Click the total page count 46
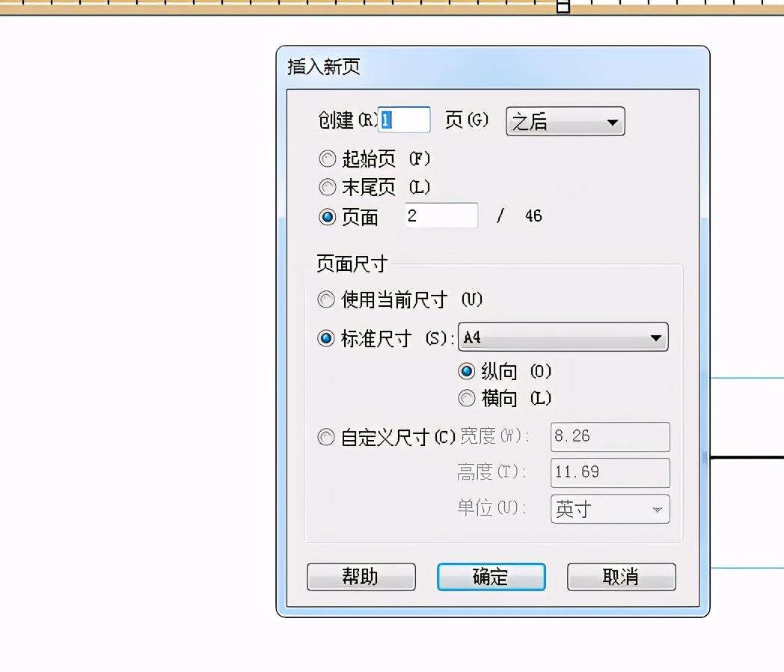784x672 pixels. 533,216
